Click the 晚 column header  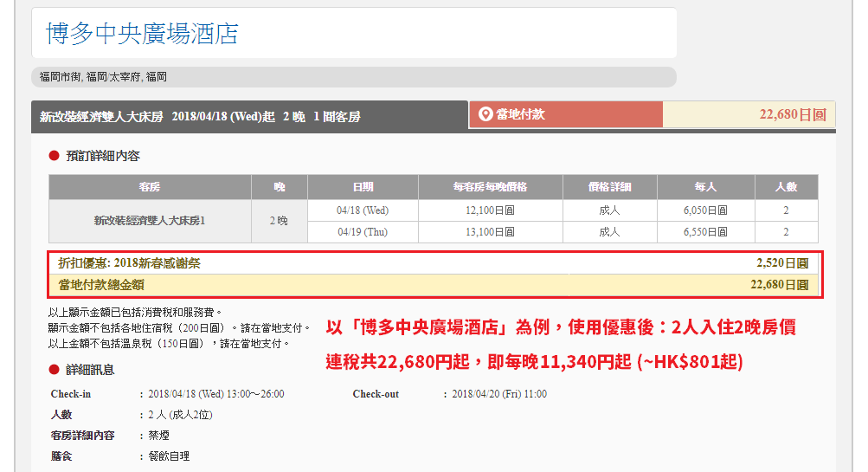pos(280,187)
